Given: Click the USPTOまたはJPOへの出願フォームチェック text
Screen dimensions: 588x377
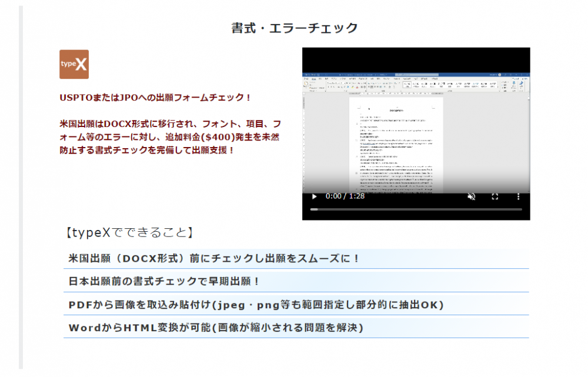Looking at the screenshot, I should tap(155, 98).
